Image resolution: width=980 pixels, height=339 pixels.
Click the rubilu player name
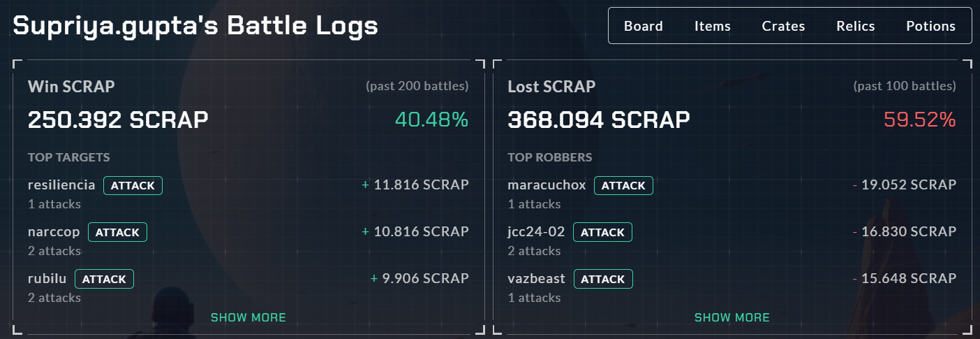[x=47, y=279]
